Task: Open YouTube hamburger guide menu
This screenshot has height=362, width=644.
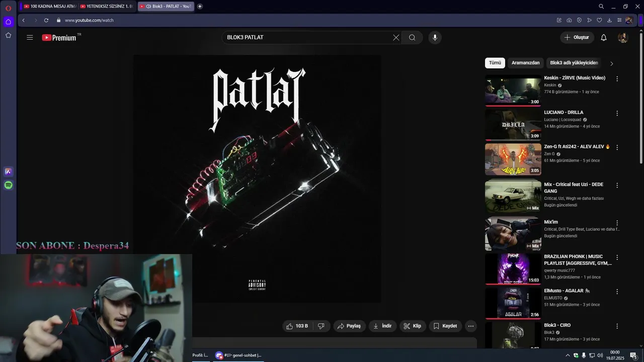Action: pos(30,37)
